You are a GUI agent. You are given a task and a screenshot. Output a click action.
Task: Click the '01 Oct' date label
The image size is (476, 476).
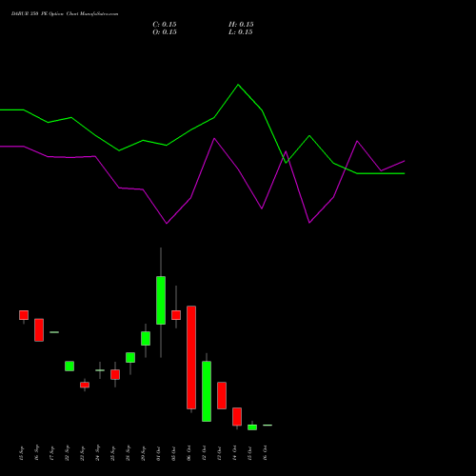[158, 453]
